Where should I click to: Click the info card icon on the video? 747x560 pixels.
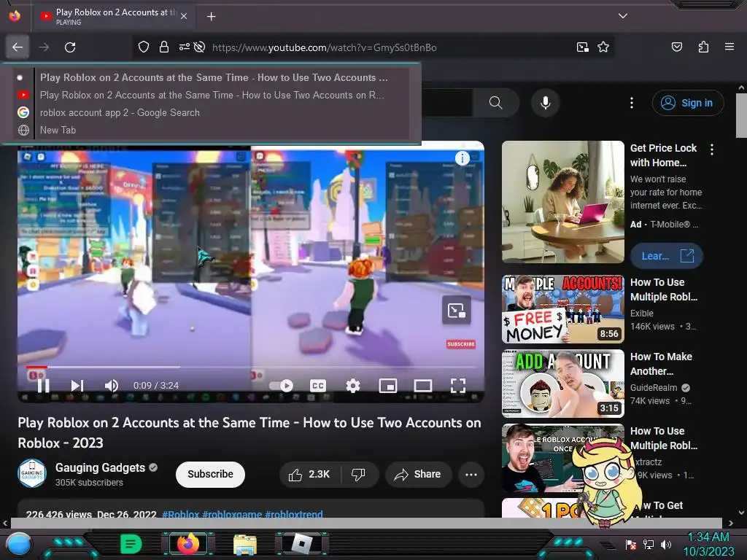click(462, 158)
